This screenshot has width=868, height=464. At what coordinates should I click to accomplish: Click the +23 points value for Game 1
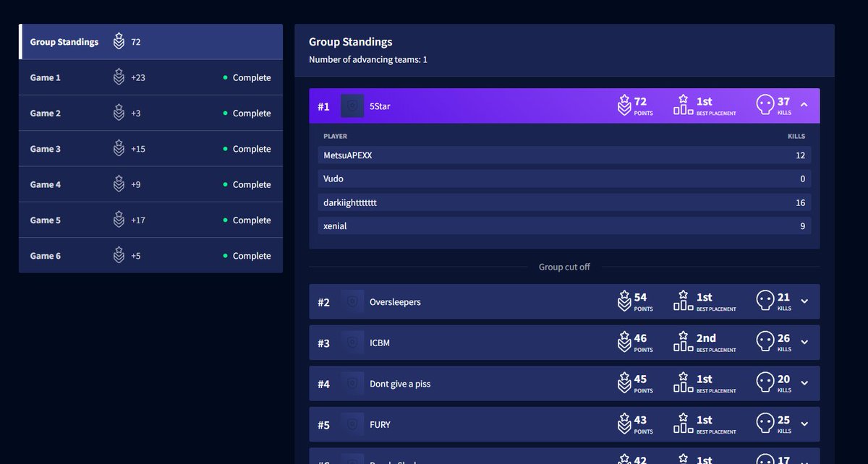pos(138,77)
